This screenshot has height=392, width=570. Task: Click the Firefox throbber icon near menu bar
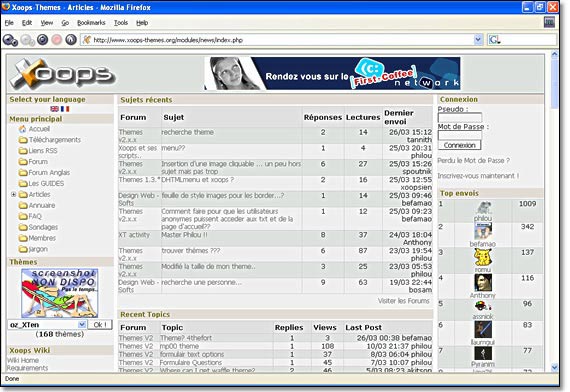click(x=549, y=22)
